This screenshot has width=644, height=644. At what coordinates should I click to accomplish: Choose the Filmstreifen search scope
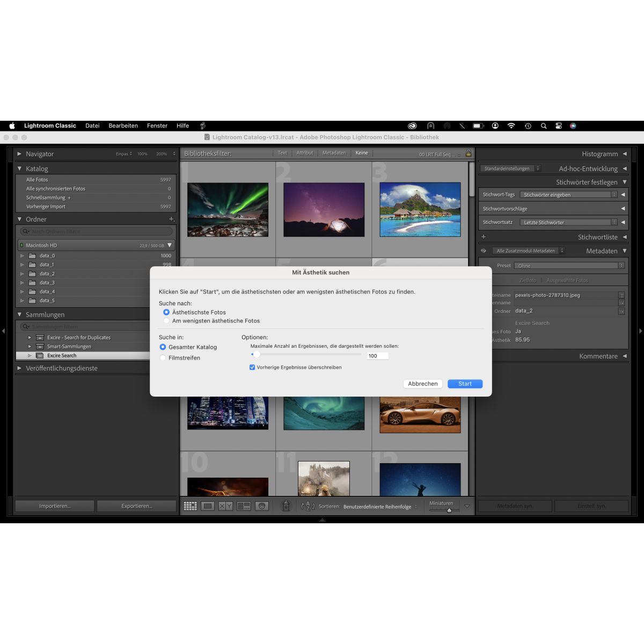coord(163,358)
